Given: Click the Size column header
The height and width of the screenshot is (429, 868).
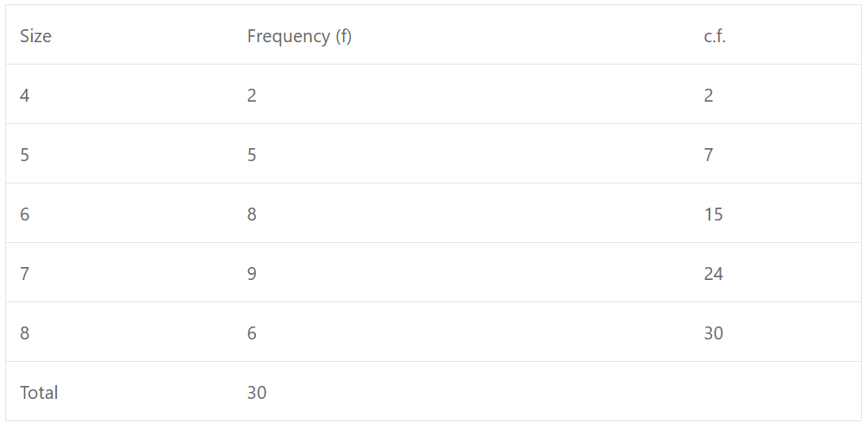Looking at the screenshot, I should point(35,36).
